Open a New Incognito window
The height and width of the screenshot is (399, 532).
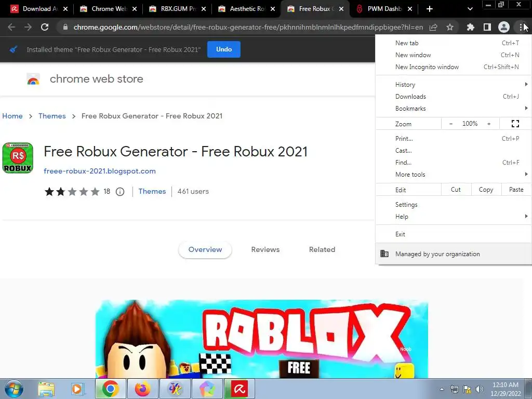(x=453, y=67)
